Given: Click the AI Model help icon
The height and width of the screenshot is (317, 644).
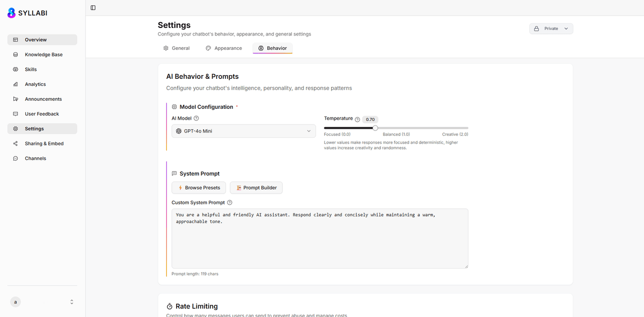Looking at the screenshot, I should [x=196, y=119].
